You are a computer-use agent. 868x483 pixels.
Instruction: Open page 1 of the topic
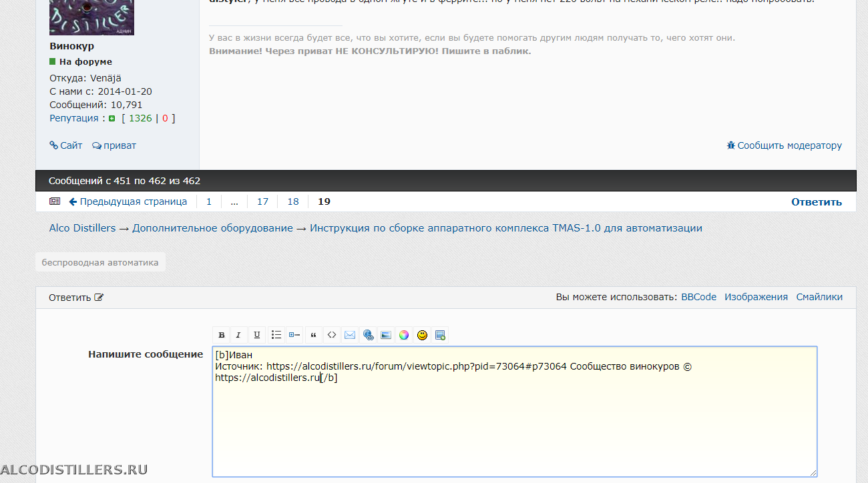click(x=209, y=201)
